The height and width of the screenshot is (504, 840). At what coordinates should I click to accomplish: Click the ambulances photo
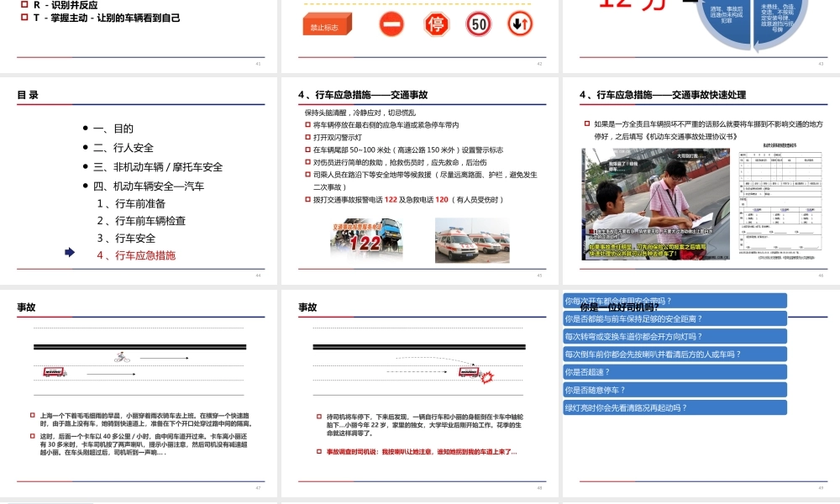472,240
